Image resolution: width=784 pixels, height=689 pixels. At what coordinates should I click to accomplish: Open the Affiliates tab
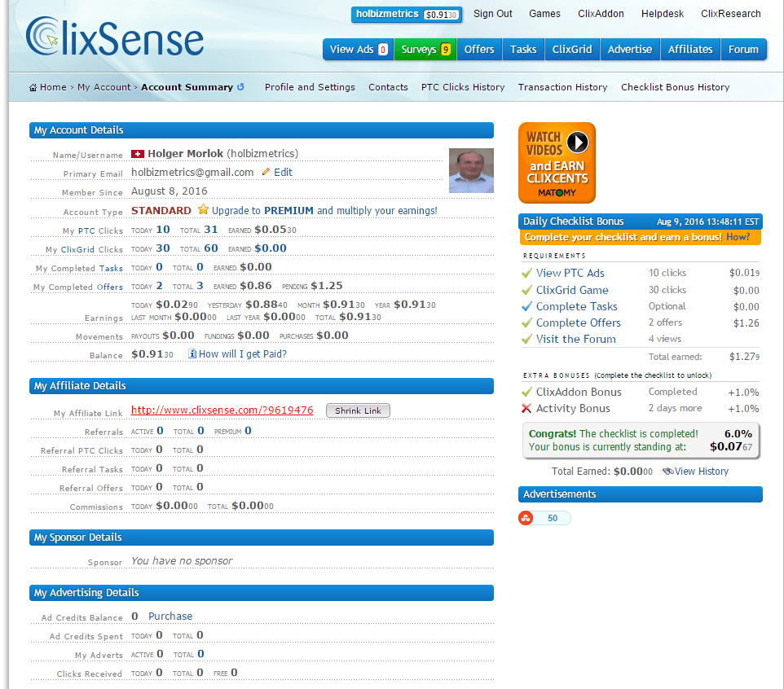(690, 50)
